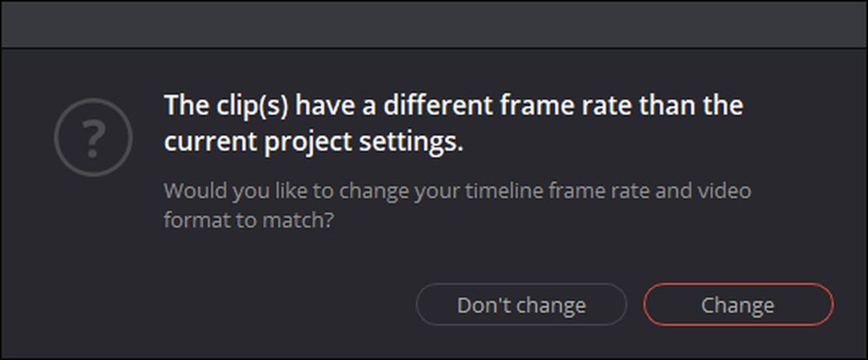868x360 pixels.
Task: Click the Change button
Action: [738, 304]
